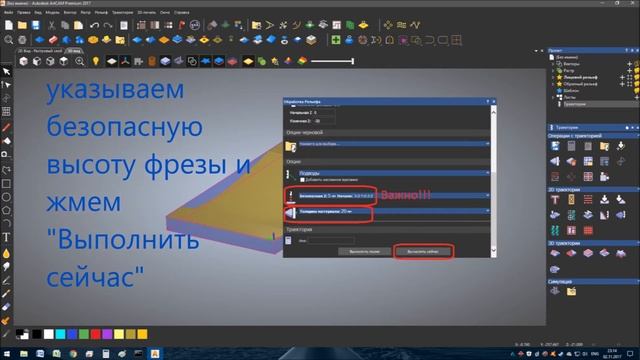The width and height of the screenshot is (640, 360).
Task: Switch to the 2D Вид tab
Action: tap(40, 51)
